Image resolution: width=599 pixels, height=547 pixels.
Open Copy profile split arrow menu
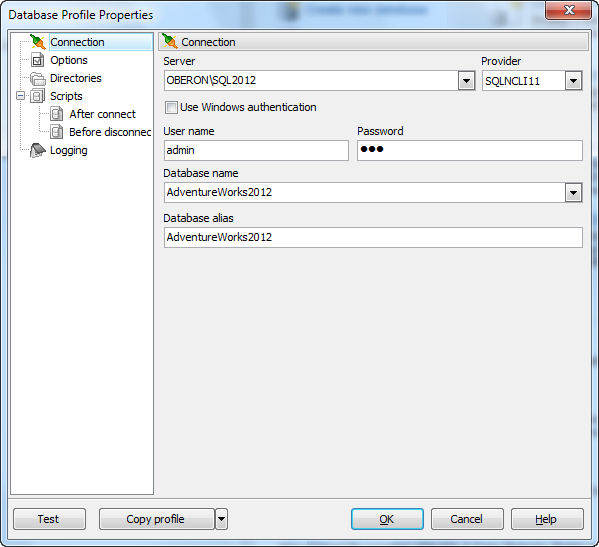(x=221, y=519)
